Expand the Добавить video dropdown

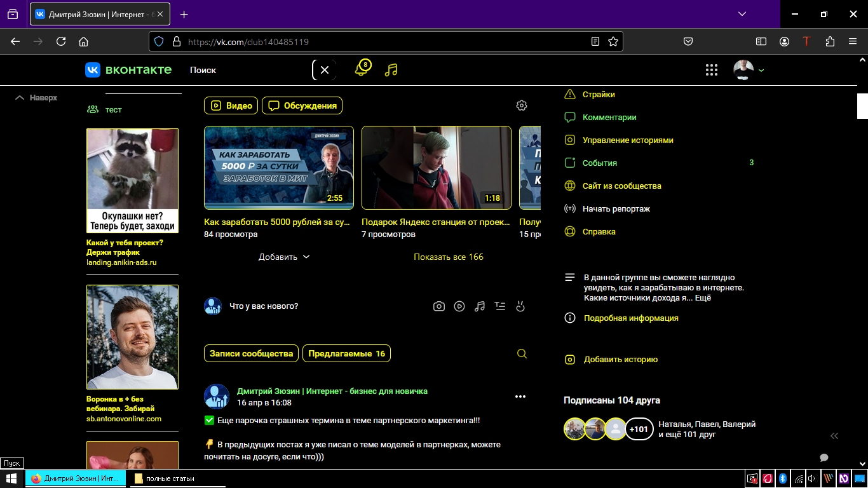click(284, 257)
